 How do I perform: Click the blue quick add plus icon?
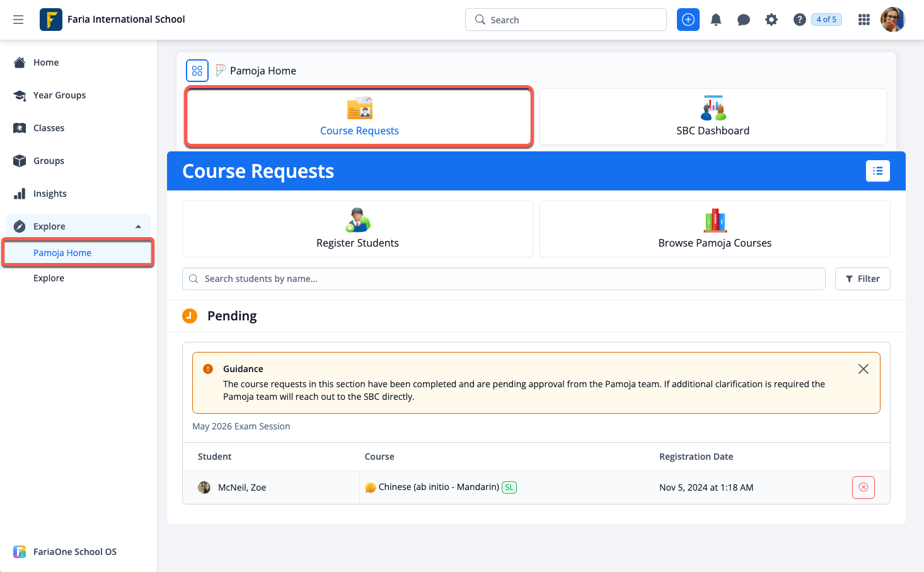point(688,20)
